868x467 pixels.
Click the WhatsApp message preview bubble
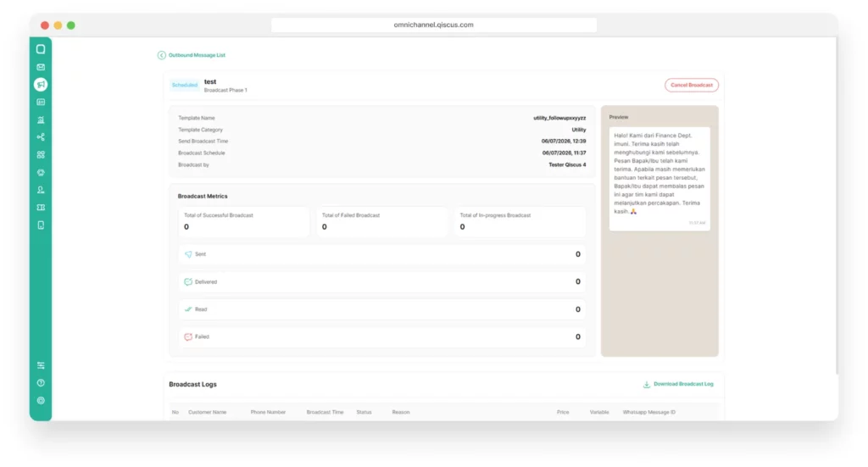point(659,179)
